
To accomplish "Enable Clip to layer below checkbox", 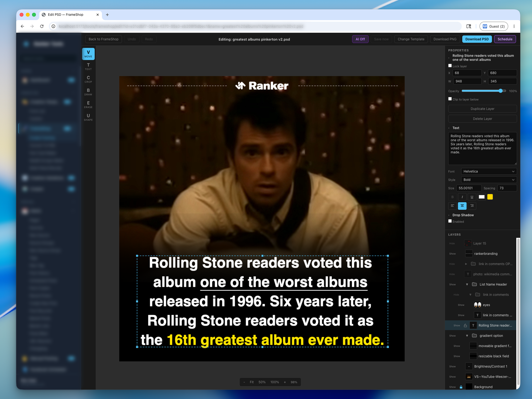I will tap(450, 99).
